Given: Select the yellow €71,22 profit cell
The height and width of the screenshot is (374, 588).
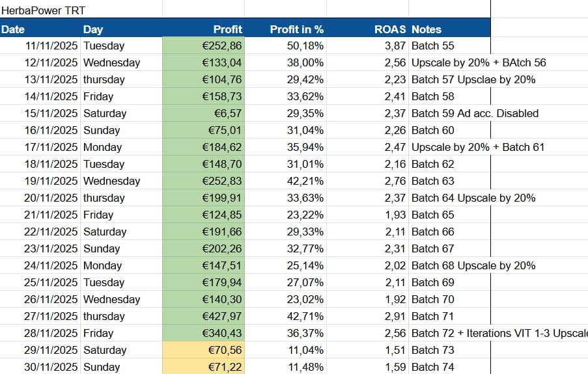Looking at the screenshot, I should coord(203,367).
